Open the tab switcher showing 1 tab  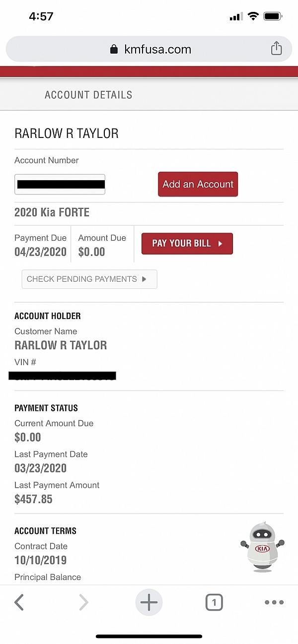pyautogui.click(x=214, y=602)
